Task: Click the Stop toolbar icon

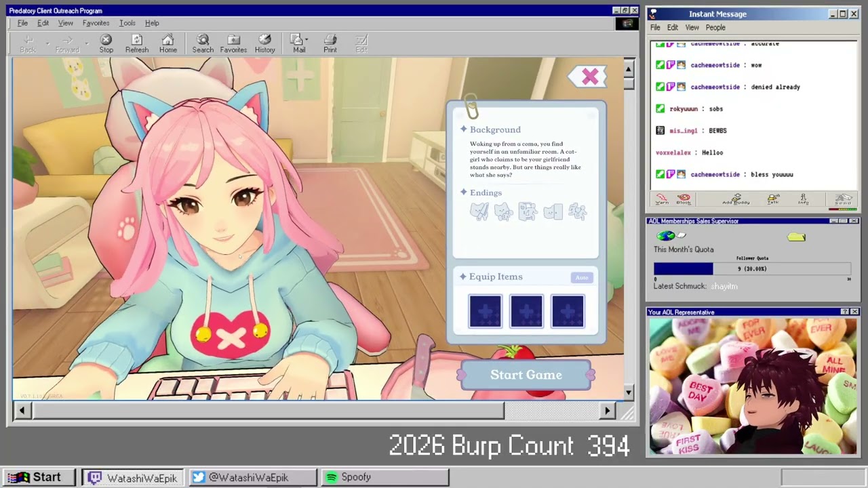Action: pos(106,44)
